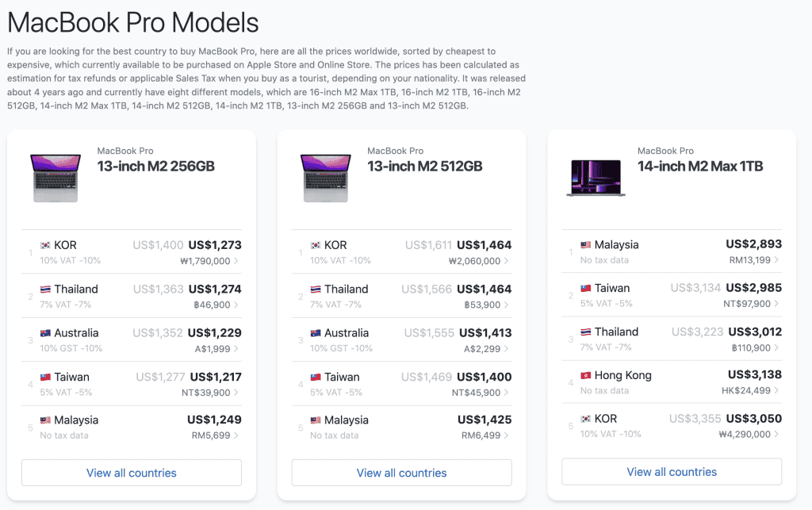
Task: Expand chevron beside HK$24,499 price
Action: click(776, 391)
